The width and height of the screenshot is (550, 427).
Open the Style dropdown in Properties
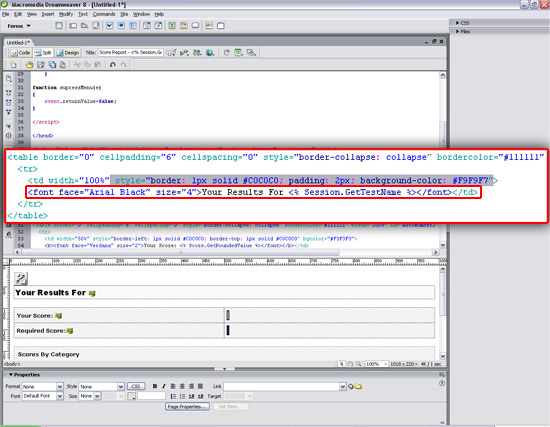pyautogui.click(x=121, y=387)
